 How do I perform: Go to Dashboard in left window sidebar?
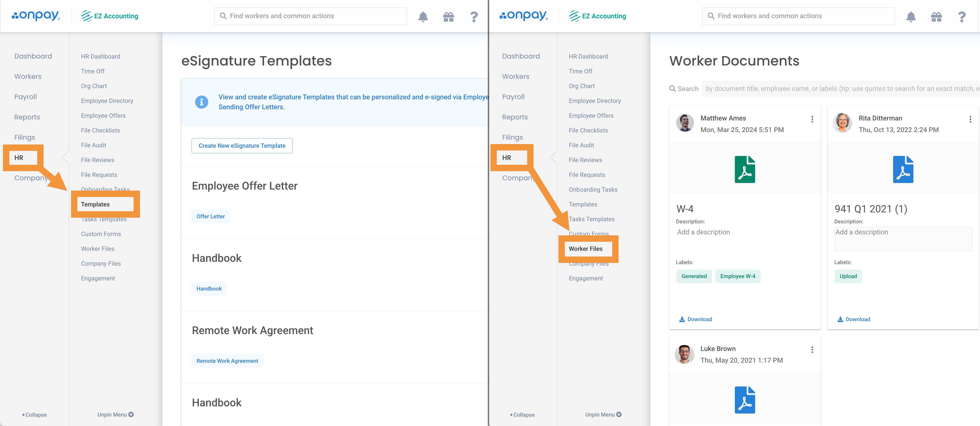[x=33, y=56]
